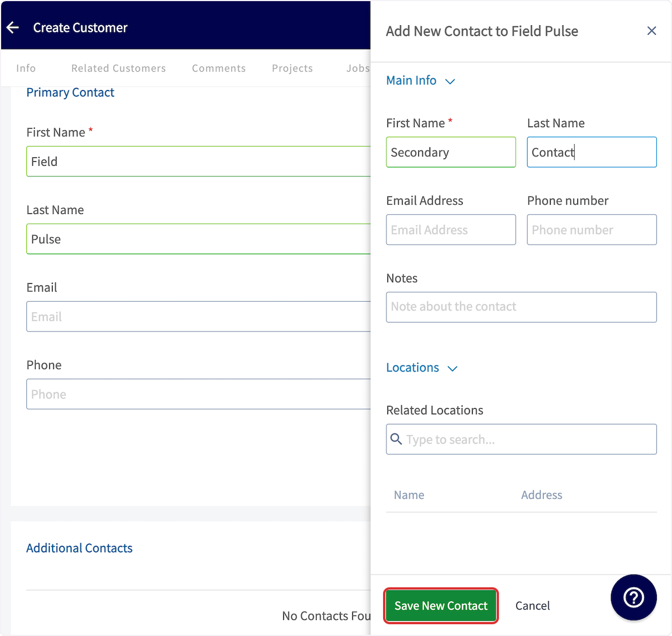Save the new contact
The width and height of the screenshot is (672, 636).
[x=441, y=606]
